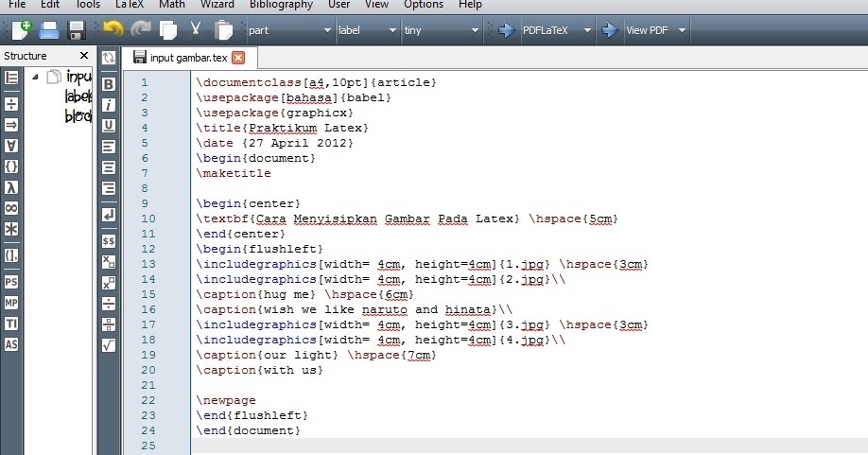Viewport: 868px width, 455px height.
Task: Open the label reference dropdown
Action: [368, 30]
